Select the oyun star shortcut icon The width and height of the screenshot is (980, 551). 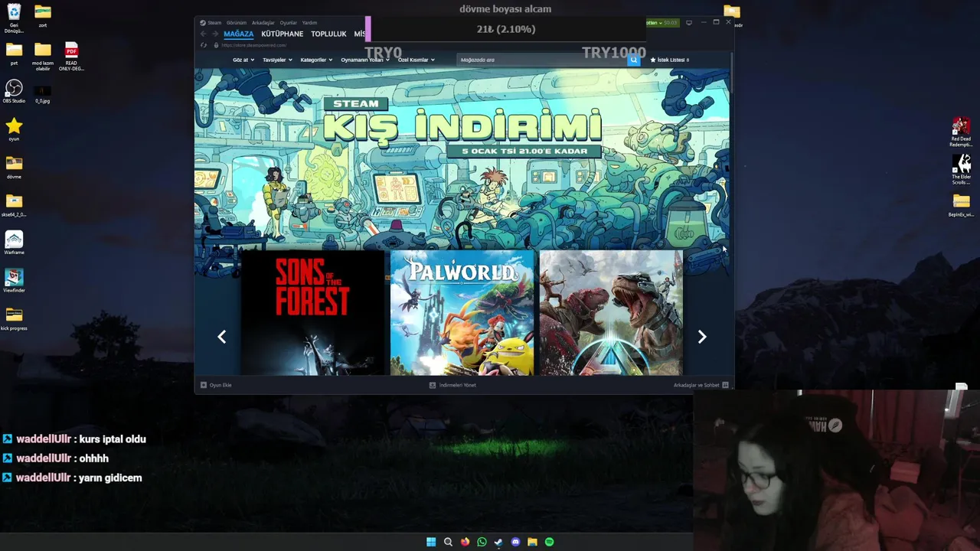tap(14, 129)
